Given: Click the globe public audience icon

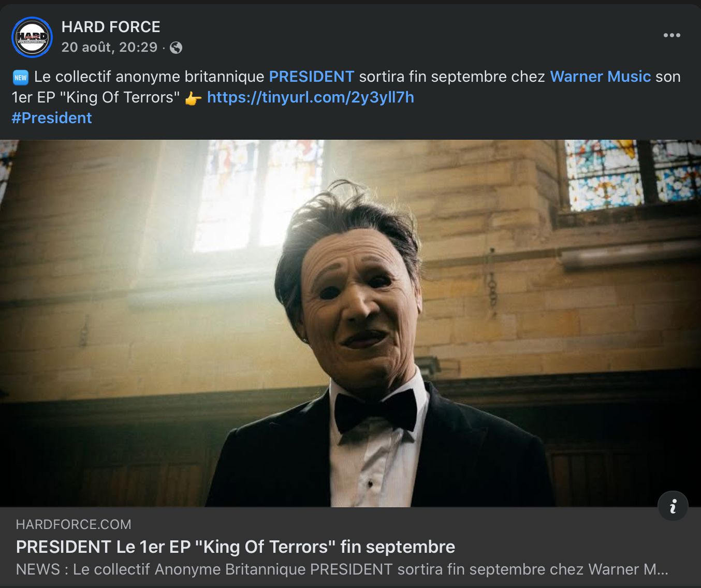Looking at the screenshot, I should point(176,48).
